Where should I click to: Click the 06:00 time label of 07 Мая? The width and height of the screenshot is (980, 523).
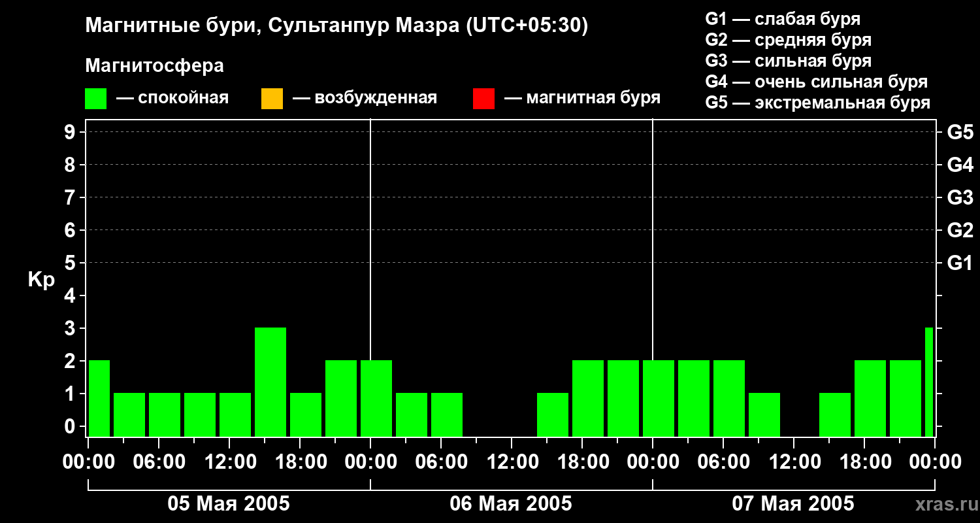click(723, 462)
